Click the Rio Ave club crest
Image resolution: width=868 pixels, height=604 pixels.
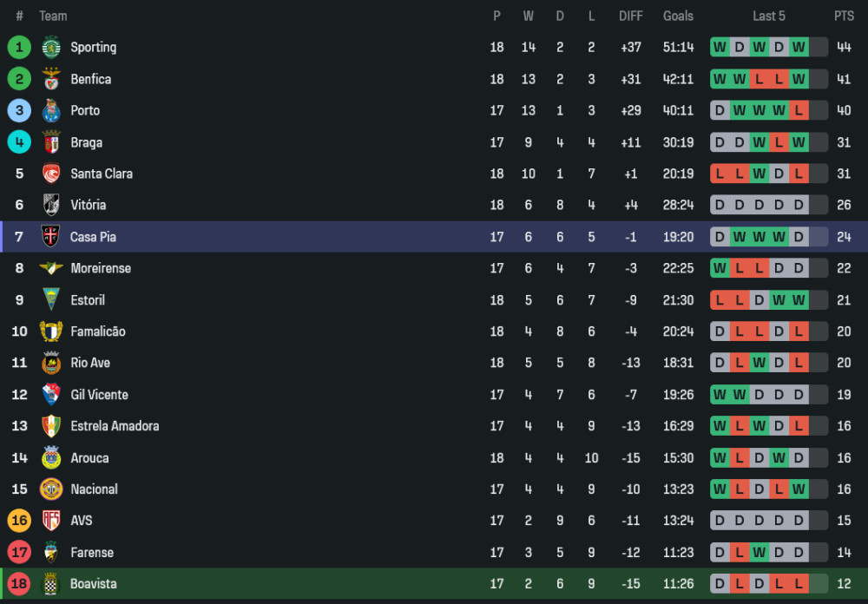tap(51, 363)
